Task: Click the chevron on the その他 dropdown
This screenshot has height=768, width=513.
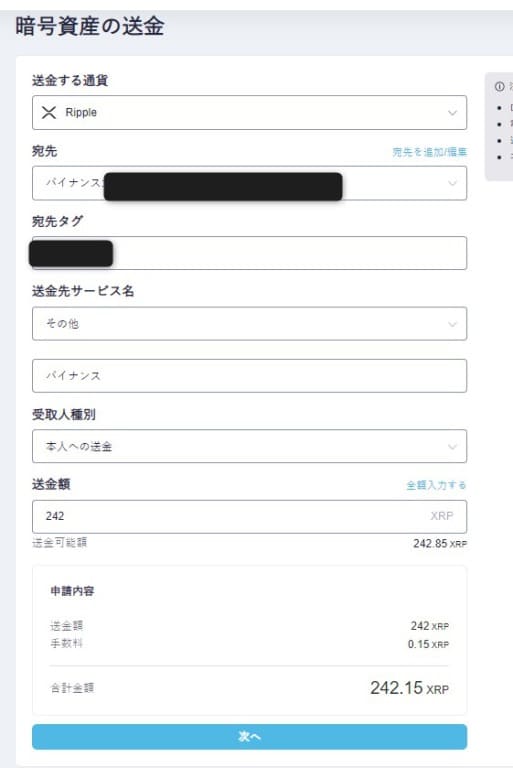Action: coord(452,324)
